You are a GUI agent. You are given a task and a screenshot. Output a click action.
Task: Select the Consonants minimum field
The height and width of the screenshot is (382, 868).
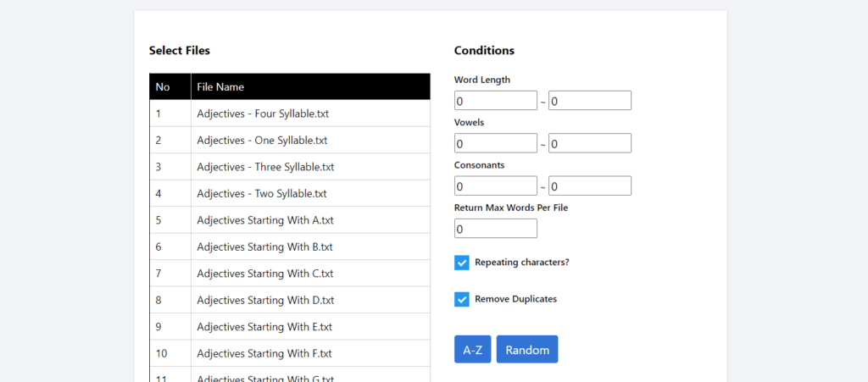[496, 186]
